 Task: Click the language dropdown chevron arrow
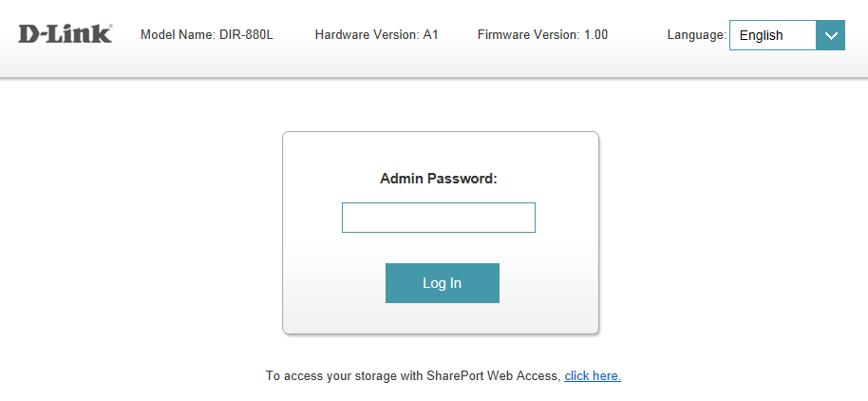coord(830,35)
